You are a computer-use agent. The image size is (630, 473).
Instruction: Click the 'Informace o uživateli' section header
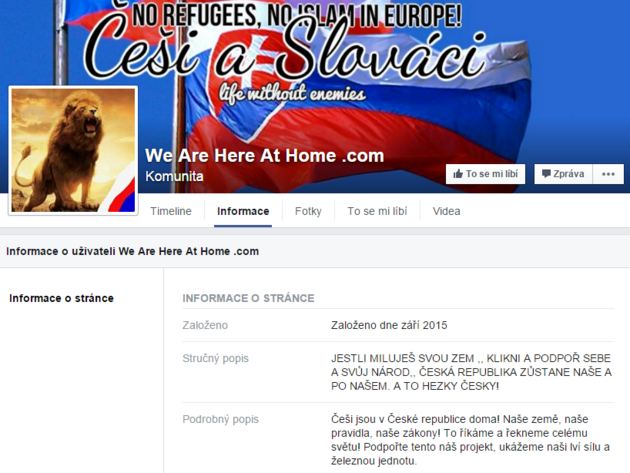click(x=133, y=251)
